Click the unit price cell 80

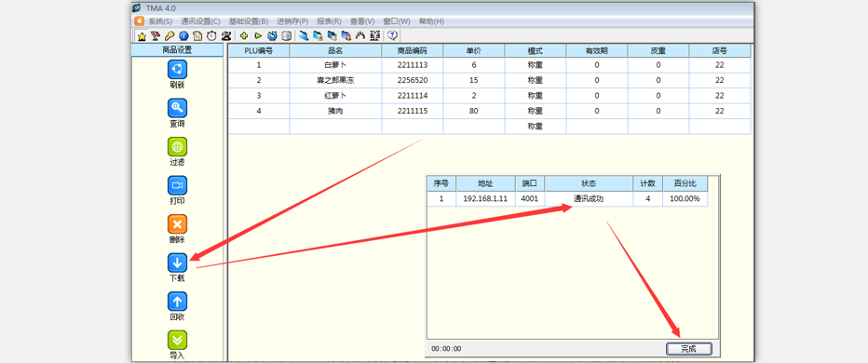coord(474,111)
